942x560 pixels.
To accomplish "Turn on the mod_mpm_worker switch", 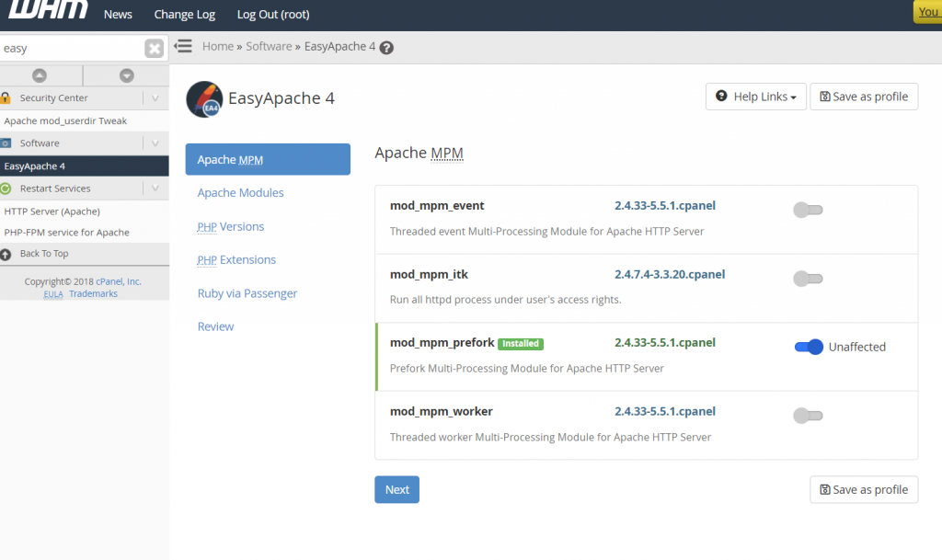I will tap(808, 416).
